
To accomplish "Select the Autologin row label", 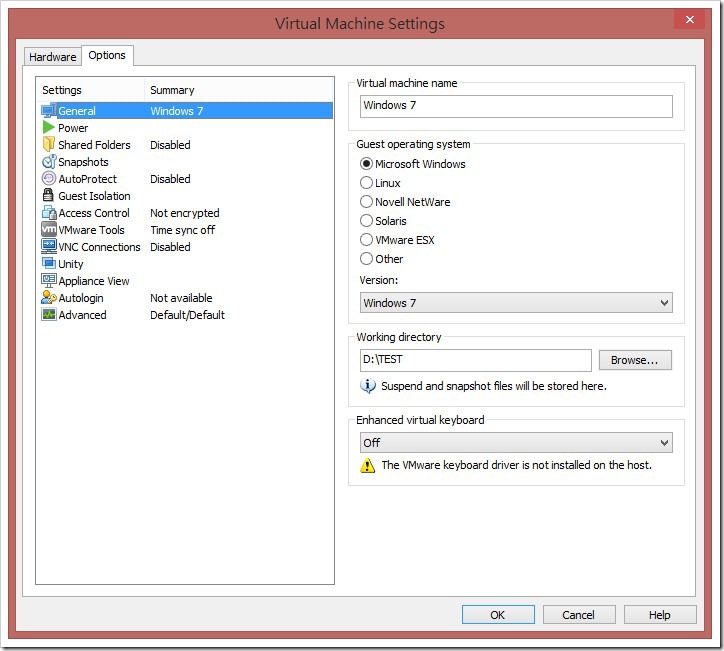I will coord(81,298).
